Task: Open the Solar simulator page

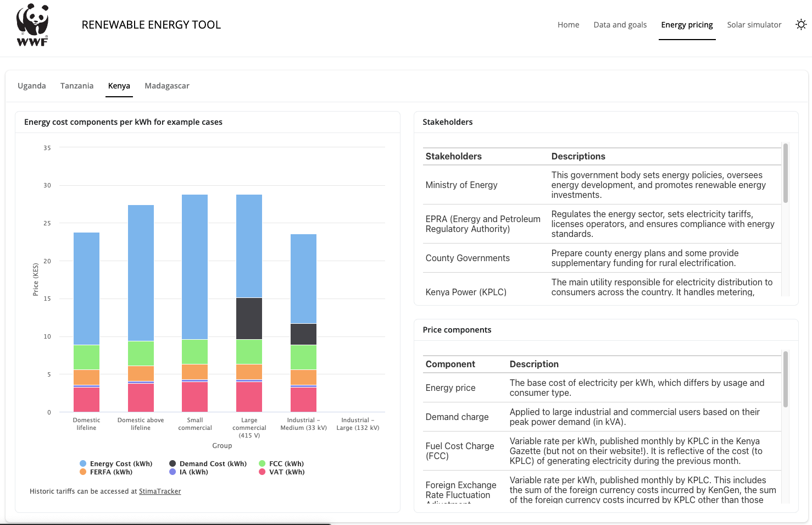Action: pos(754,25)
